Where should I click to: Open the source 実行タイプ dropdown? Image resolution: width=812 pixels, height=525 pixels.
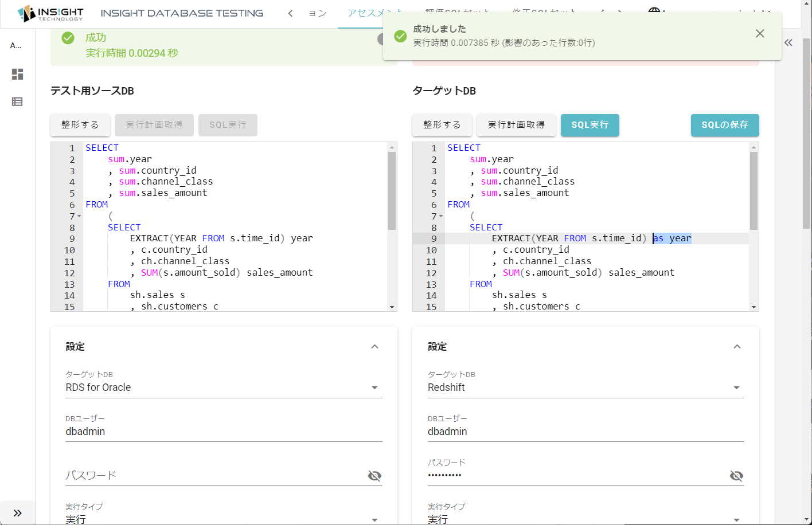point(224,519)
